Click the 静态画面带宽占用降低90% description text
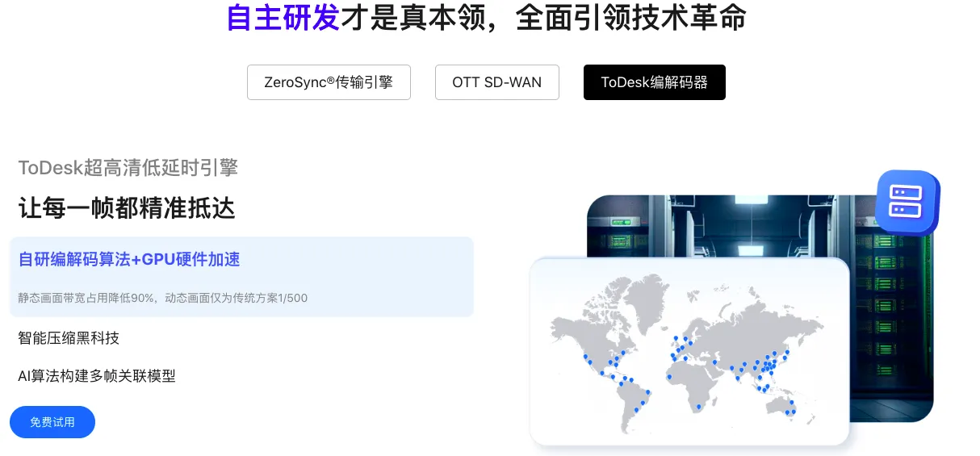 pyautogui.click(x=162, y=298)
